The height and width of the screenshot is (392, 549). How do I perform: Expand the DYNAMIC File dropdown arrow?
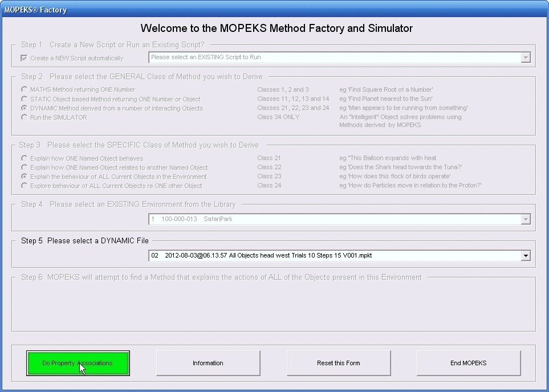(526, 255)
